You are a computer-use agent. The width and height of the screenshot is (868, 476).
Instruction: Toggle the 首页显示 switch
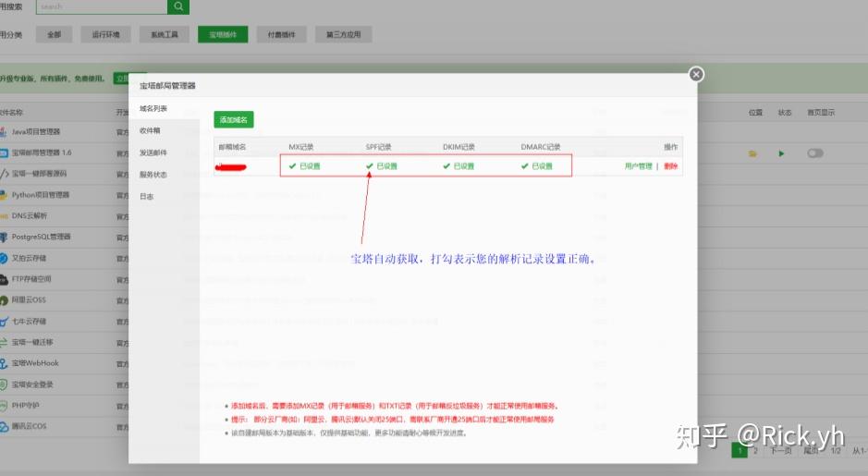click(x=815, y=153)
